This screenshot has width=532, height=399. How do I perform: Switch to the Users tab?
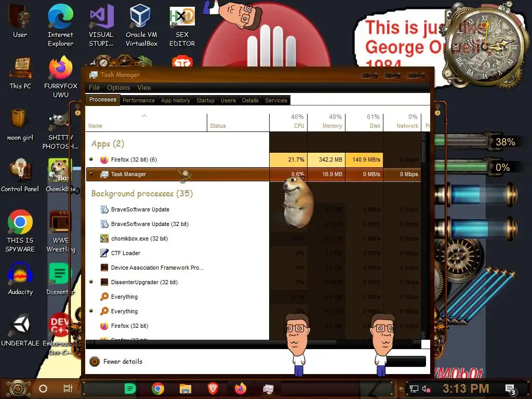[228, 100]
